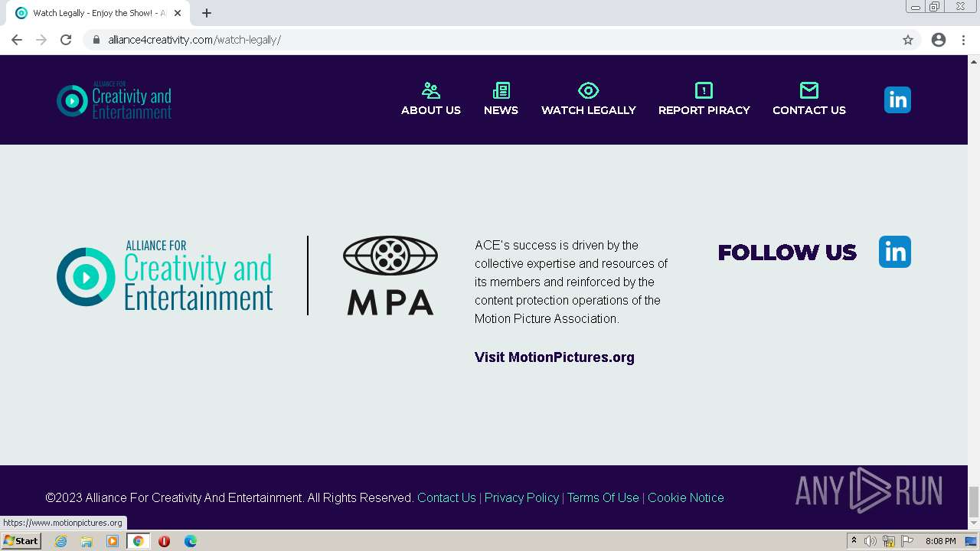Visit MotionPictures.org link
The image size is (980, 551).
(554, 357)
